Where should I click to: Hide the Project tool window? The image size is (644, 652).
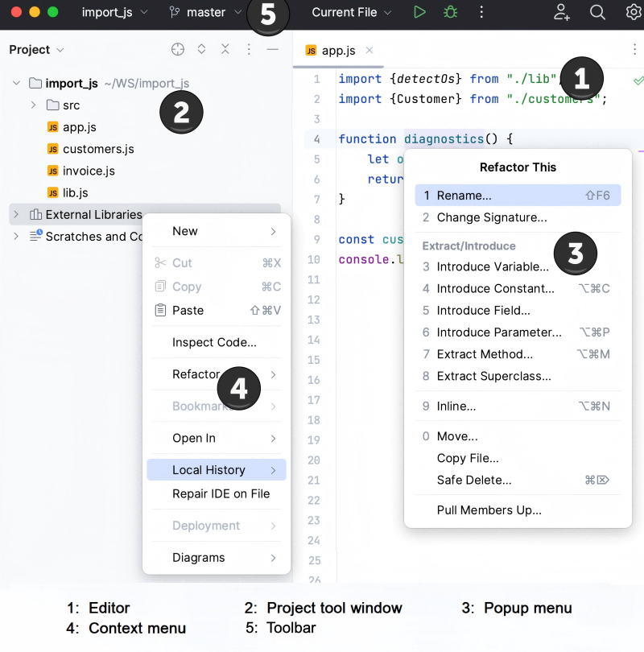point(273,49)
